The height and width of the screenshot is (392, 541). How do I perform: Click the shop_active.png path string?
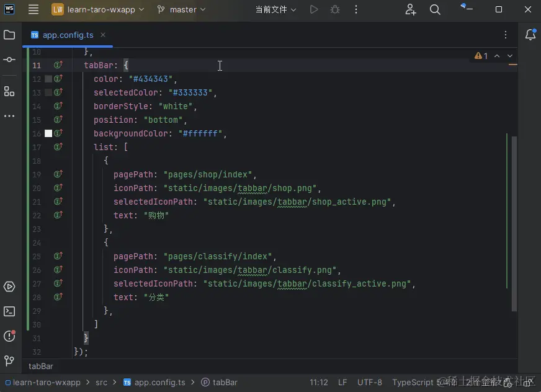click(x=297, y=202)
